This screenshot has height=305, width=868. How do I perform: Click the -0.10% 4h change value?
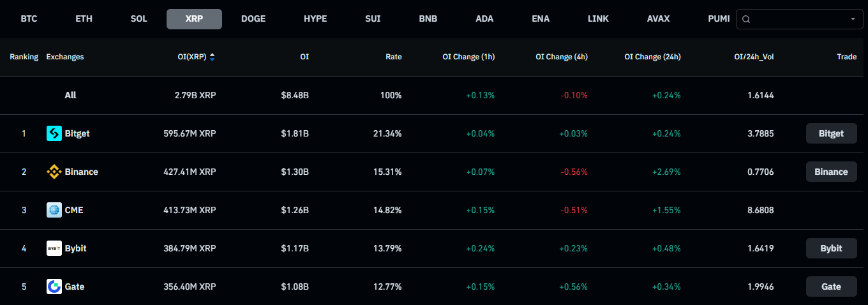point(574,95)
